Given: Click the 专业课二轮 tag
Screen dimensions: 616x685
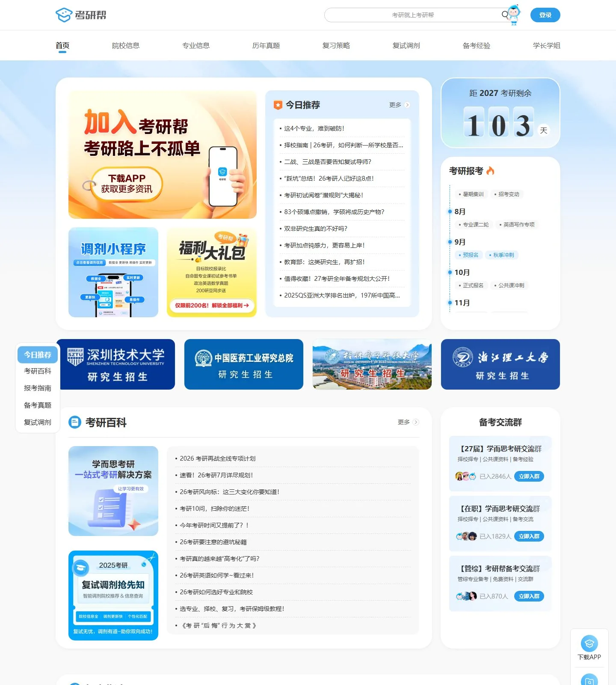Looking at the screenshot, I should click(x=474, y=224).
